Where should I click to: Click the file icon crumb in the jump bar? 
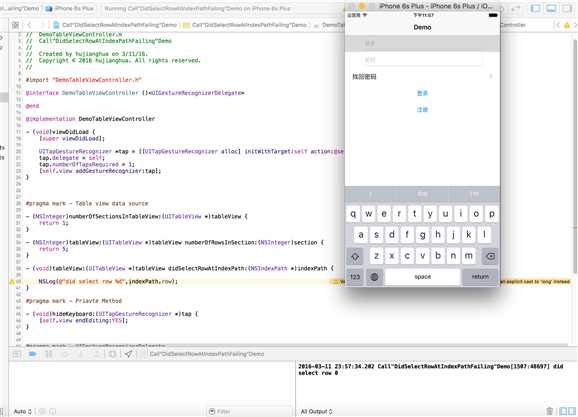[x=56, y=25]
